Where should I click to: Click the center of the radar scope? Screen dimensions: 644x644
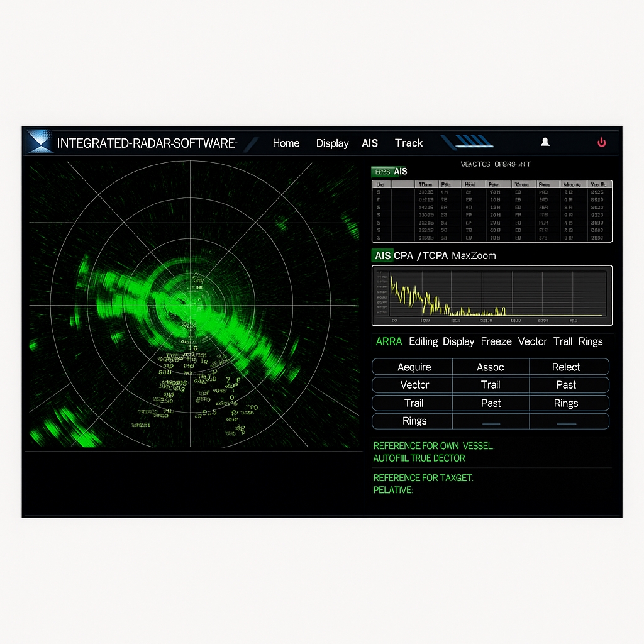point(194,306)
